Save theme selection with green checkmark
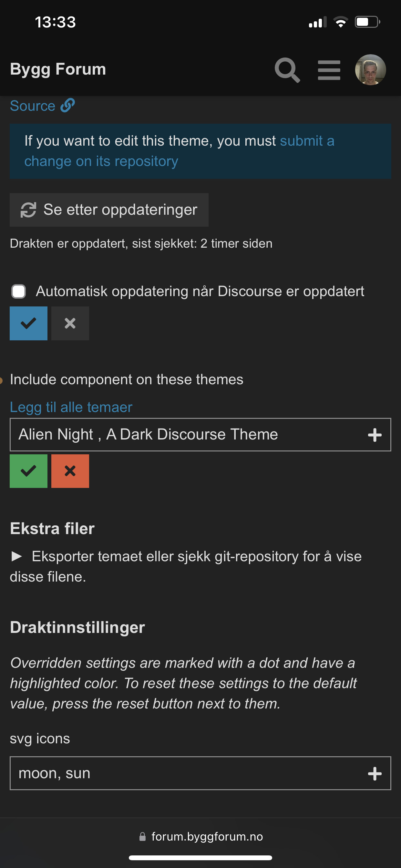Screen dimensions: 401x868 click(x=29, y=471)
